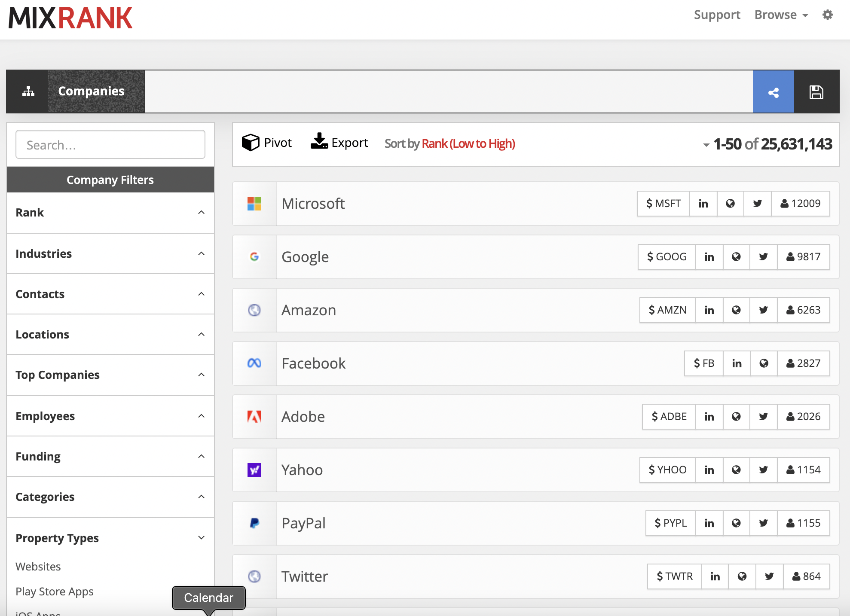
Task: Open the share icon on the search bar
Action: point(774,91)
